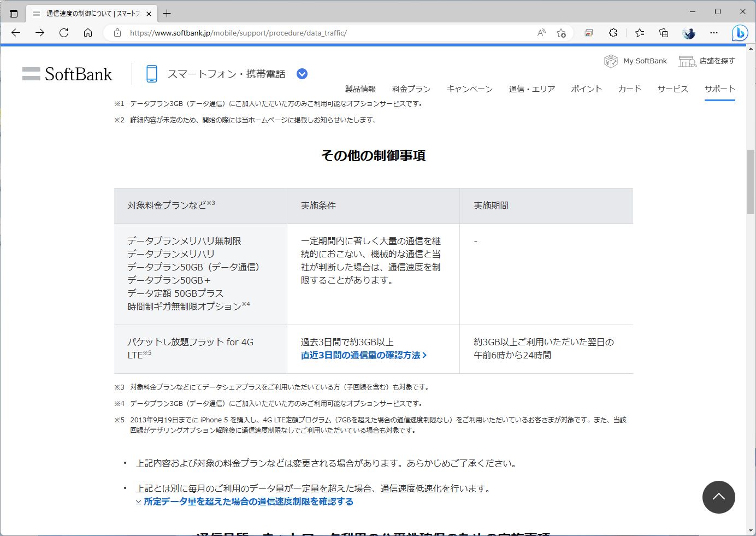Viewport: 756px width, 536px height.
Task: Open the キャンペーン menu
Action: click(469, 89)
